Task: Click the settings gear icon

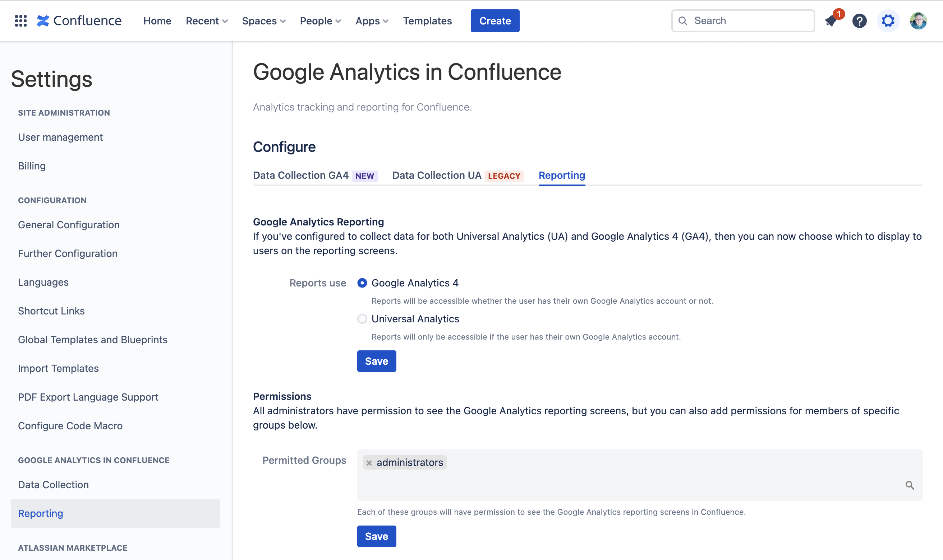Action: pyautogui.click(x=888, y=21)
